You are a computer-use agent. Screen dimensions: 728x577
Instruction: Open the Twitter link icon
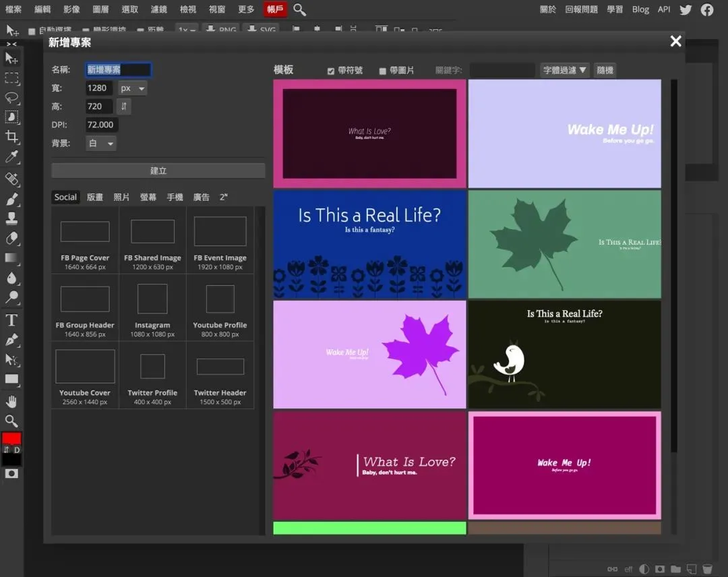point(686,9)
